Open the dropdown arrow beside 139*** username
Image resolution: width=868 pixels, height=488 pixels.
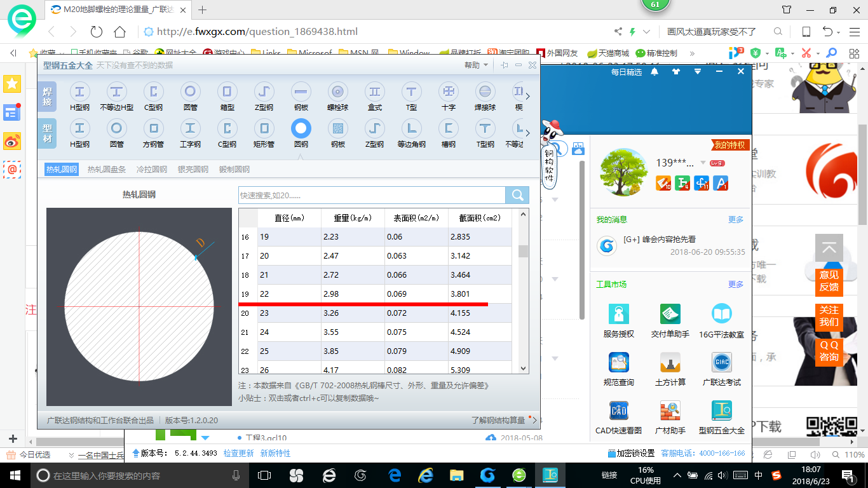703,163
